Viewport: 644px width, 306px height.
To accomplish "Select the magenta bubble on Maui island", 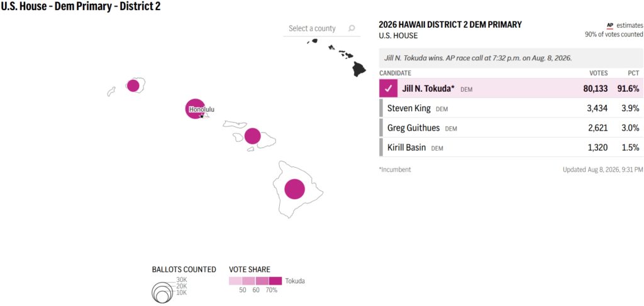I will (253, 136).
